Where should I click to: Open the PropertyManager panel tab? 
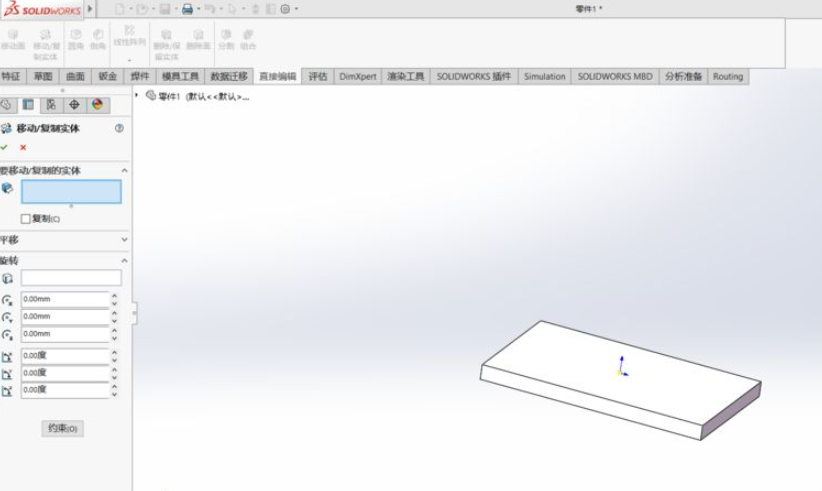coord(28,105)
